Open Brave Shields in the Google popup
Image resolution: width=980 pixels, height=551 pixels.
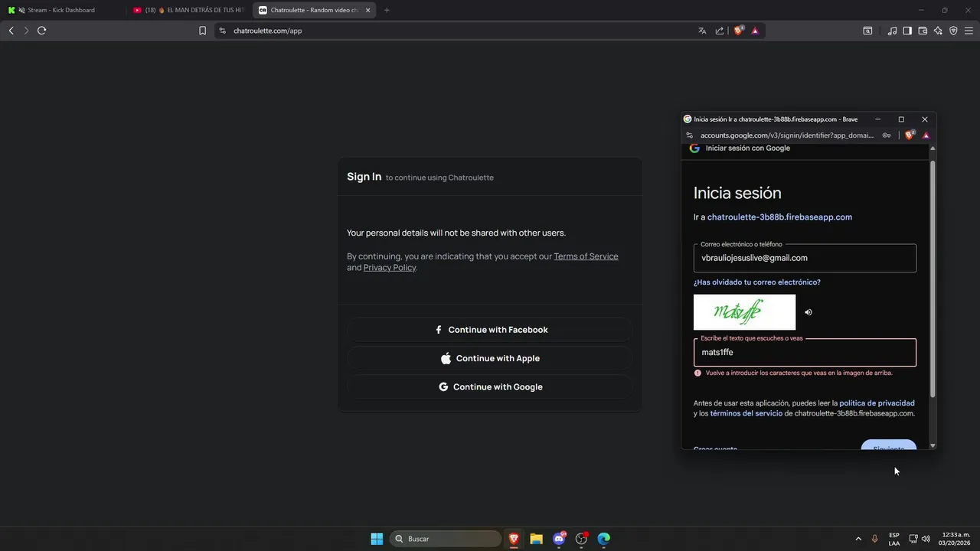pos(909,135)
